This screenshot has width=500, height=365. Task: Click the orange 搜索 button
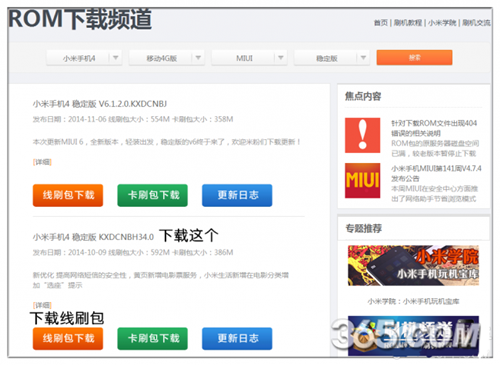click(414, 58)
